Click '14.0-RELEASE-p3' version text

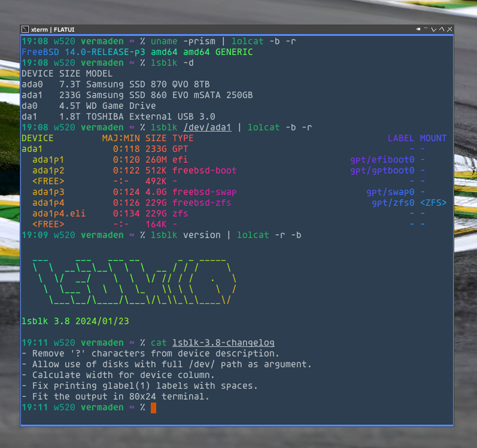105,52
